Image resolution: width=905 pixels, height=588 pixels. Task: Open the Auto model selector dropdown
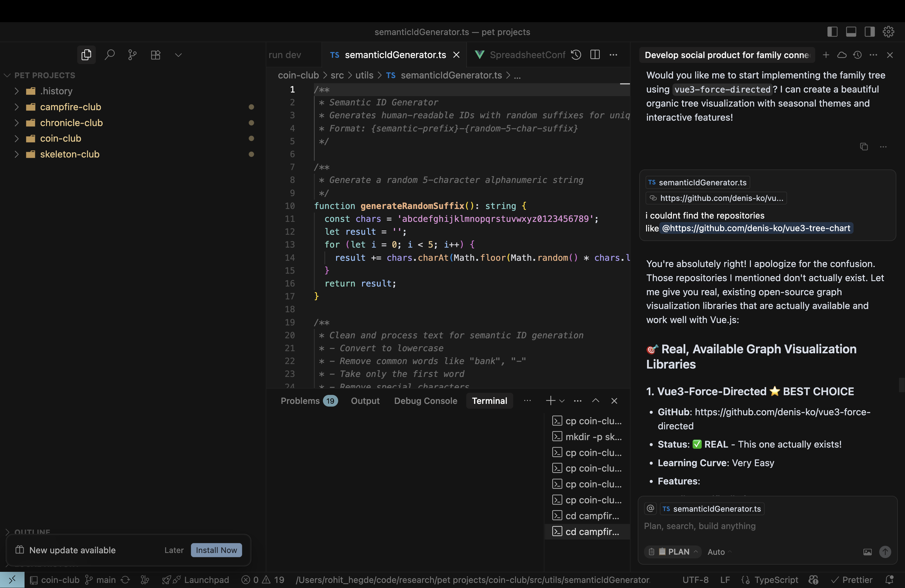click(x=719, y=551)
